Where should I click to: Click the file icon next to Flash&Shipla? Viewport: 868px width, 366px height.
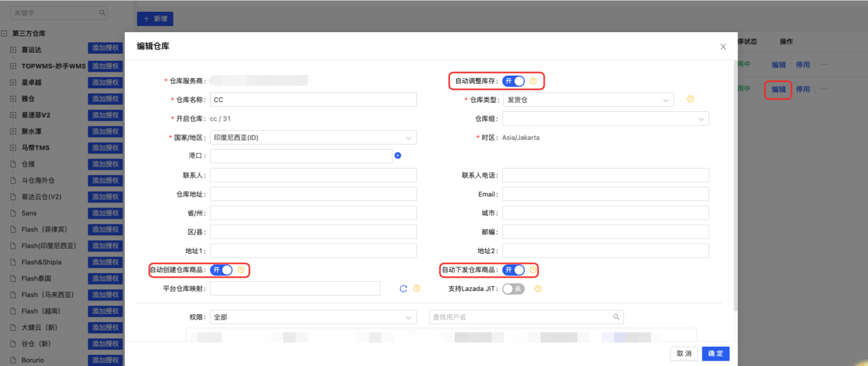pos(13,262)
